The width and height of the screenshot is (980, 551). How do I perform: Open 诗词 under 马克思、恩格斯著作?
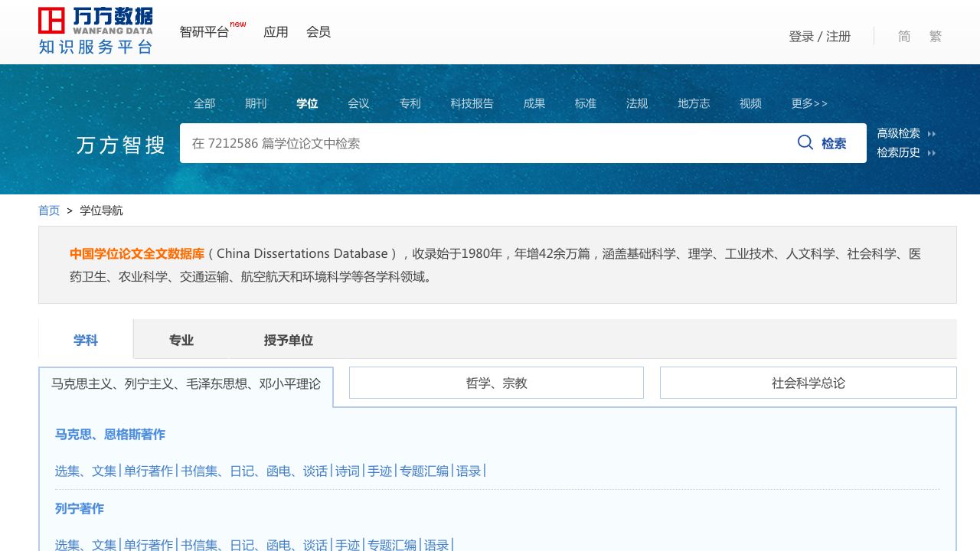point(348,471)
